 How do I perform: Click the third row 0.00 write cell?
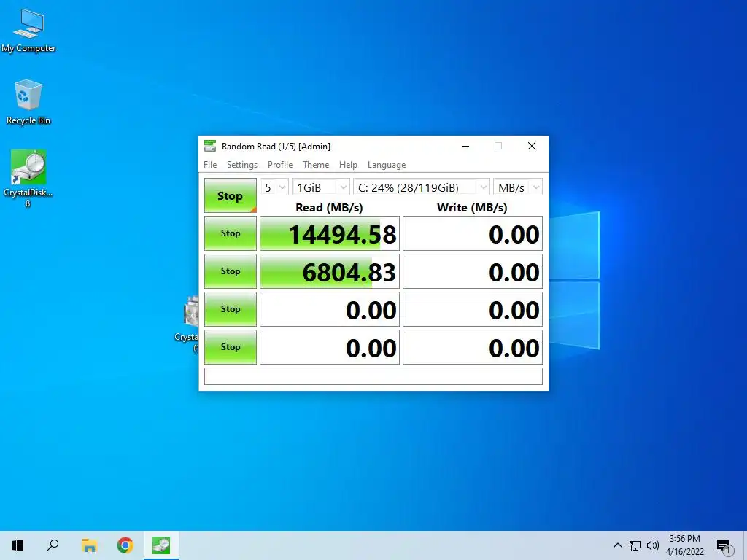tap(473, 309)
